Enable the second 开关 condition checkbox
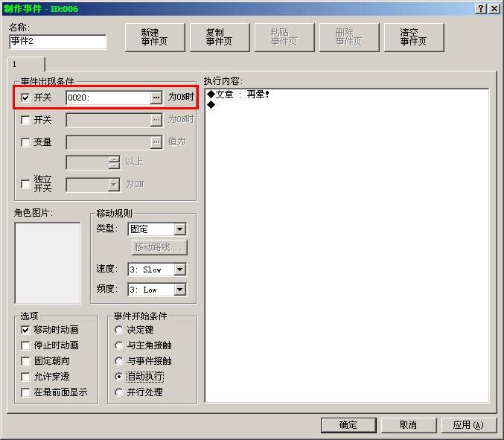Image resolution: width=504 pixels, height=440 pixels. [25, 120]
